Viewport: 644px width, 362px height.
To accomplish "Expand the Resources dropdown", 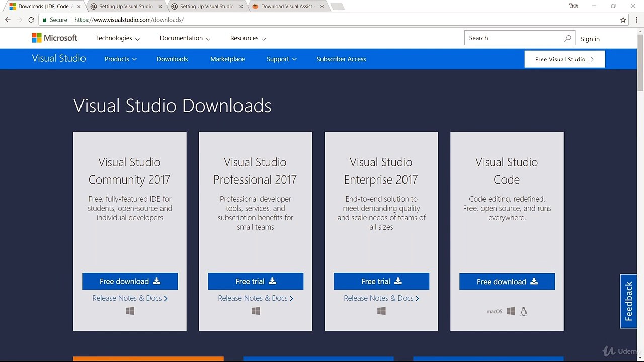I will 248,38.
